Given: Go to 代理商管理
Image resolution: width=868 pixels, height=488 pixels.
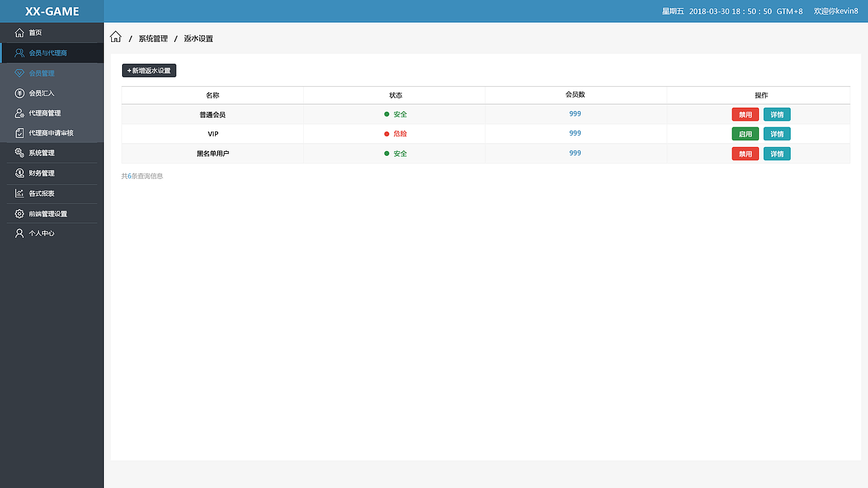Looking at the screenshot, I should point(52,113).
